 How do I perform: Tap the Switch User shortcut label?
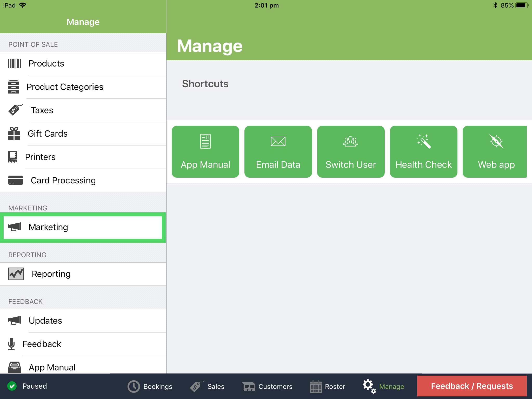click(x=351, y=165)
